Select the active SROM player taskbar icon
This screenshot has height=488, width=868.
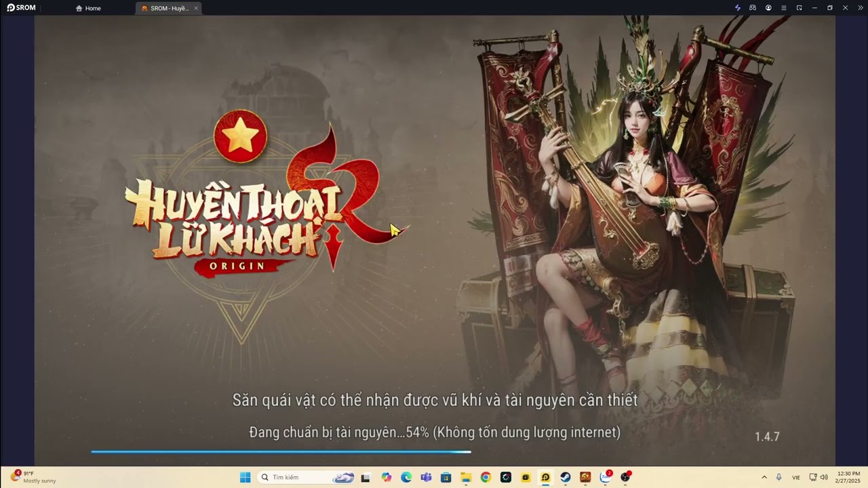[546, 477]
